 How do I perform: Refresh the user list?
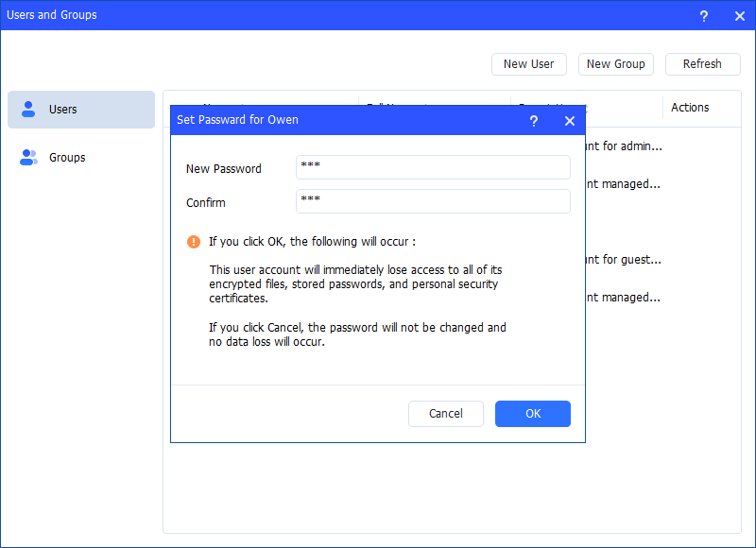point(702,64)
